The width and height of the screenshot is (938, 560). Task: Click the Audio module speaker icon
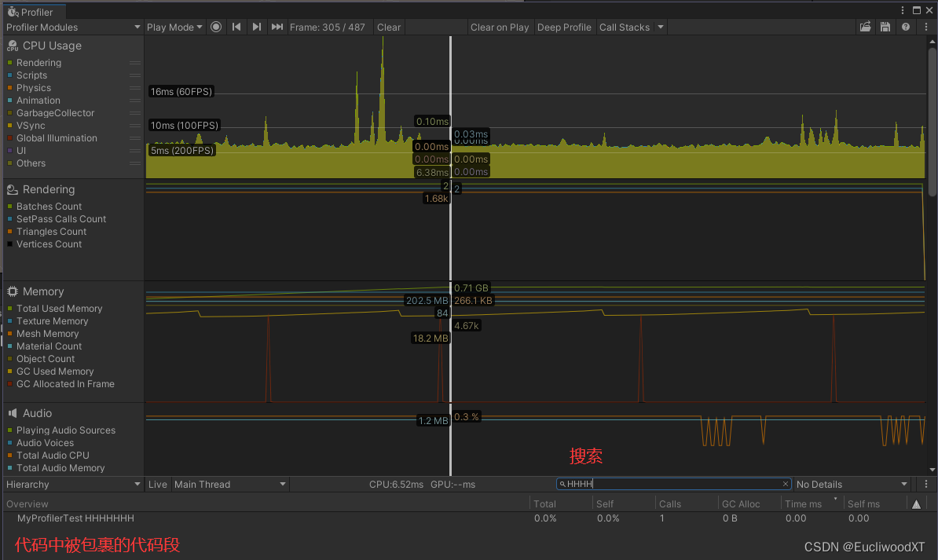pyautogui.click(x=13, y=413)
